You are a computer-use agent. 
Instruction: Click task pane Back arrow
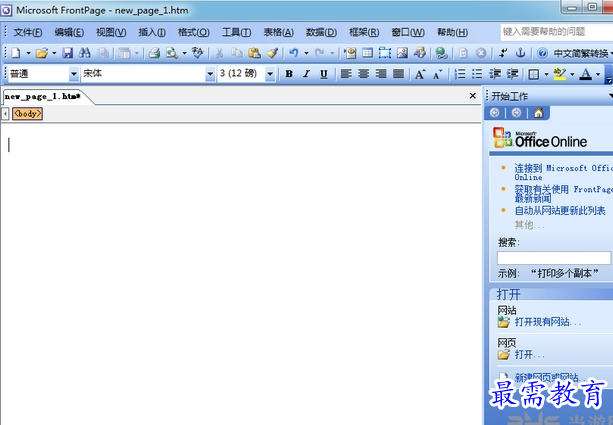[x=495, y=113]
